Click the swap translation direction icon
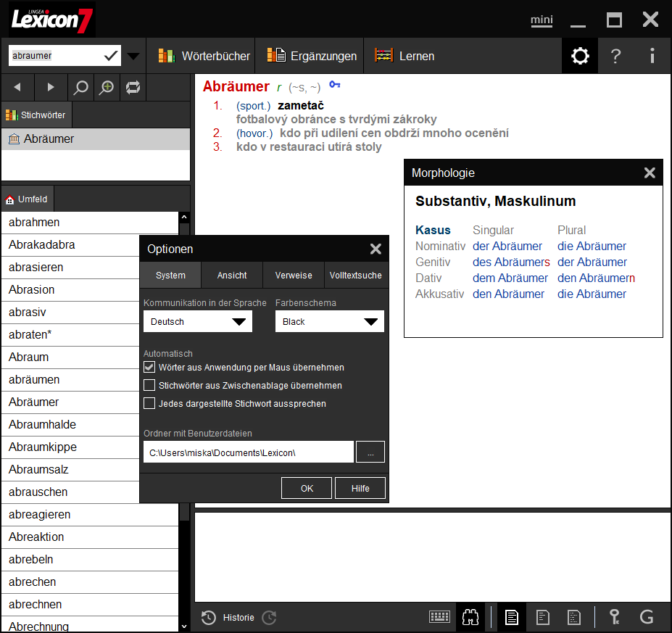 pos(133,87)
